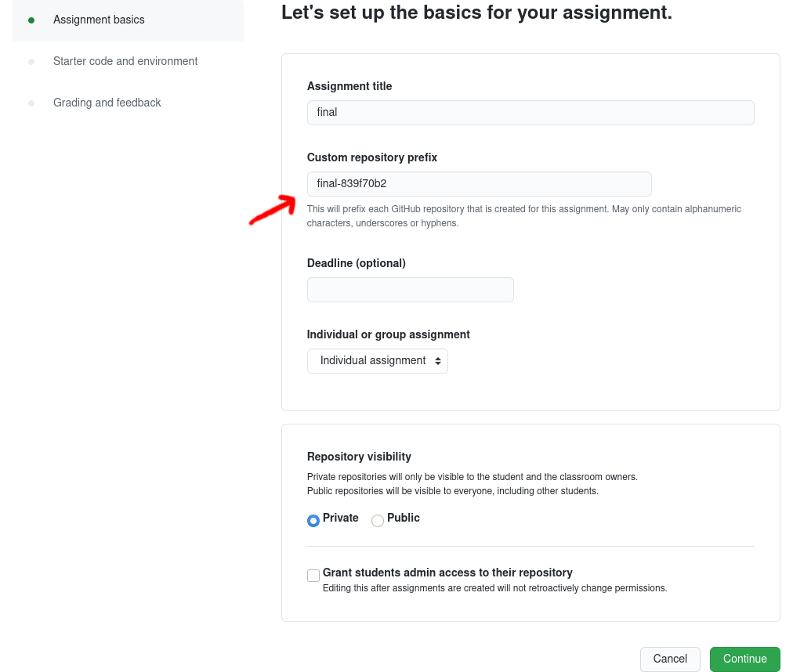Viewport: 793px width, 672px height.
Task: Click the Public radio label text
Action: coord(404,518)
